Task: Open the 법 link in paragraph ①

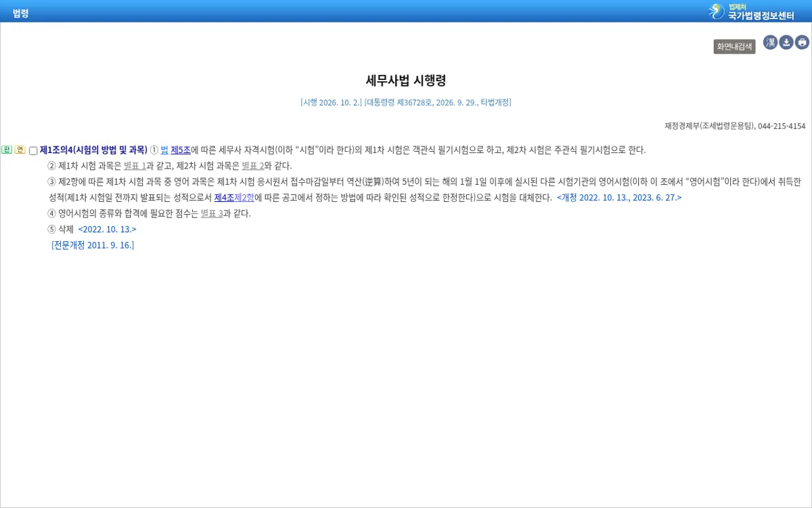Action: pyautogui.click(x=164, y=150)
